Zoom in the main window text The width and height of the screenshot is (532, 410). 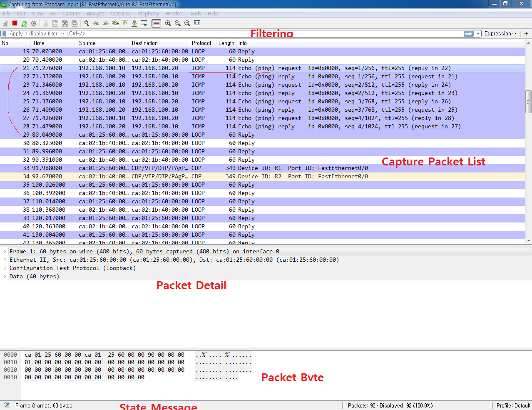tap(168, 23)
